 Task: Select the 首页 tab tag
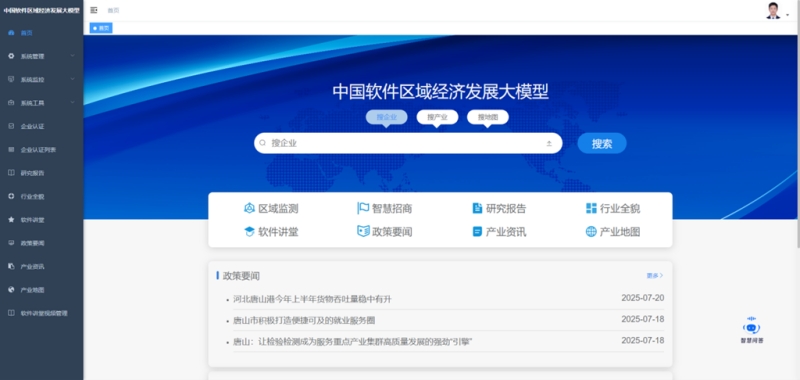coord(101,28)
